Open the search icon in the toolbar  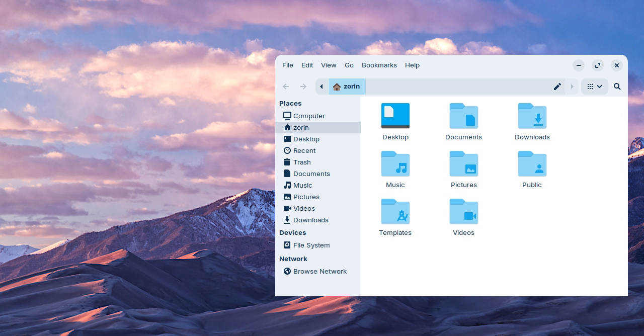pyautogui.click(x=617, y=87)
